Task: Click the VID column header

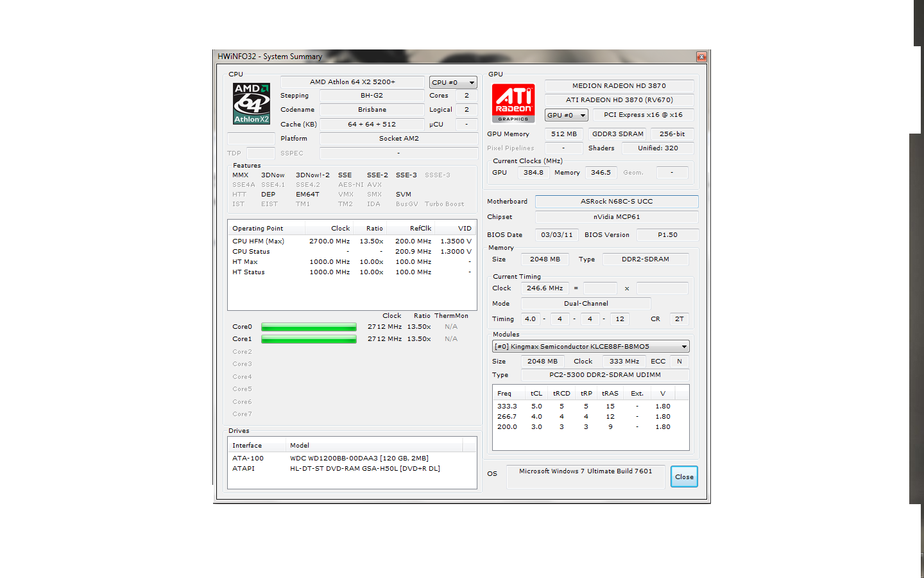Action: coord(455,229)
